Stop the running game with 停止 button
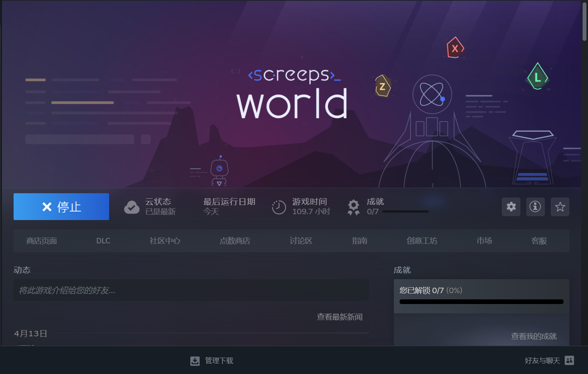The image size is (588, 374). point(61,206)
